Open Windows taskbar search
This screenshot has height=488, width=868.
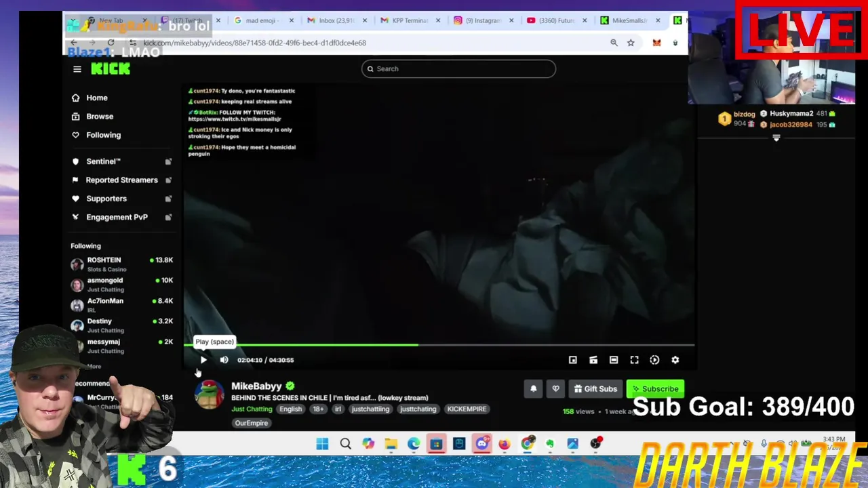(345, 444)
